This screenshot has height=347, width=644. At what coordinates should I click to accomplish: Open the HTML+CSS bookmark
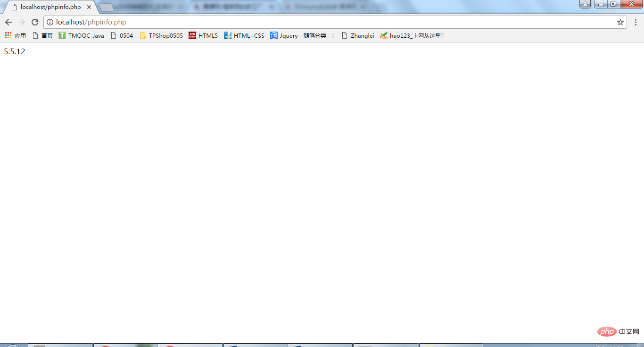pyautogui.click(x=244, y=35)
